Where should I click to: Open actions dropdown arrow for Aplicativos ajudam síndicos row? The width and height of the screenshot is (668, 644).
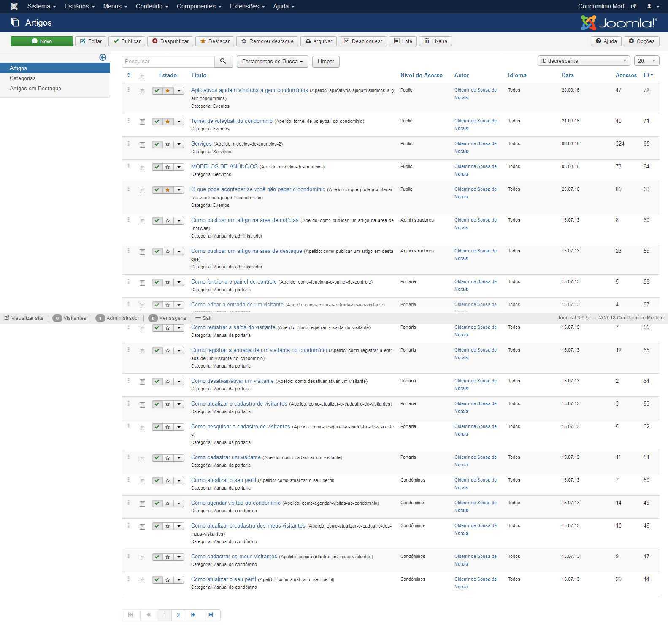179,91
